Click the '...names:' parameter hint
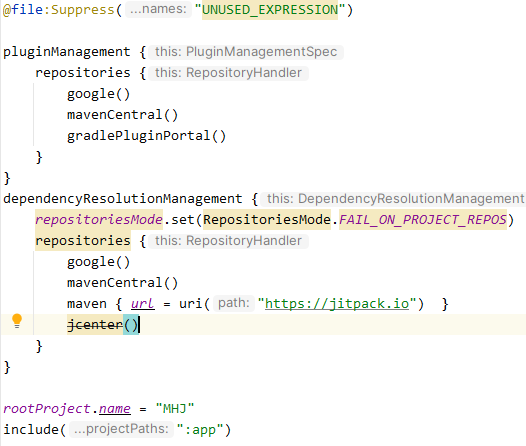The image size is (526, 446). pyautogui.click(x=158, y=9)
